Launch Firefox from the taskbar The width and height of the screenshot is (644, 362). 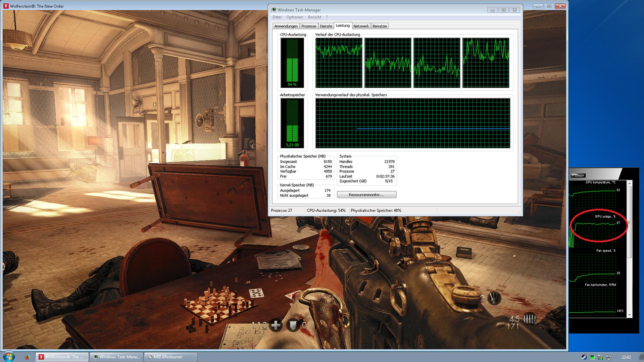tap(27, 357)
